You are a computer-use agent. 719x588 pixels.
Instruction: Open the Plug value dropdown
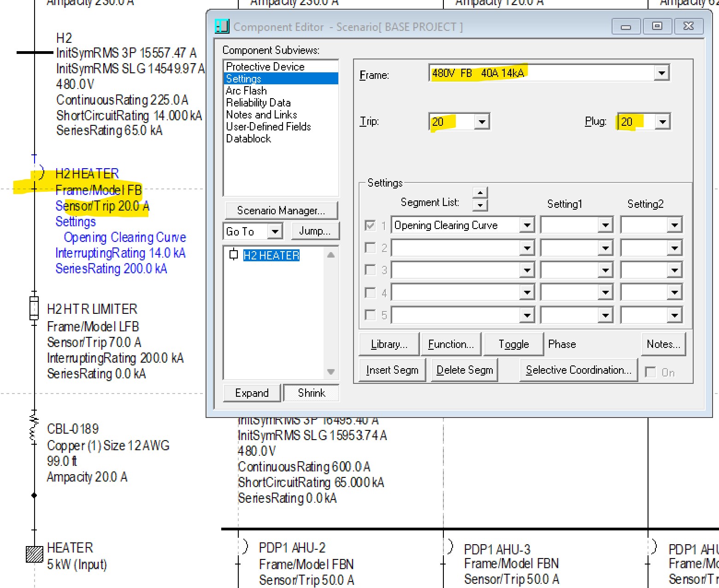(x=662, y=122)
